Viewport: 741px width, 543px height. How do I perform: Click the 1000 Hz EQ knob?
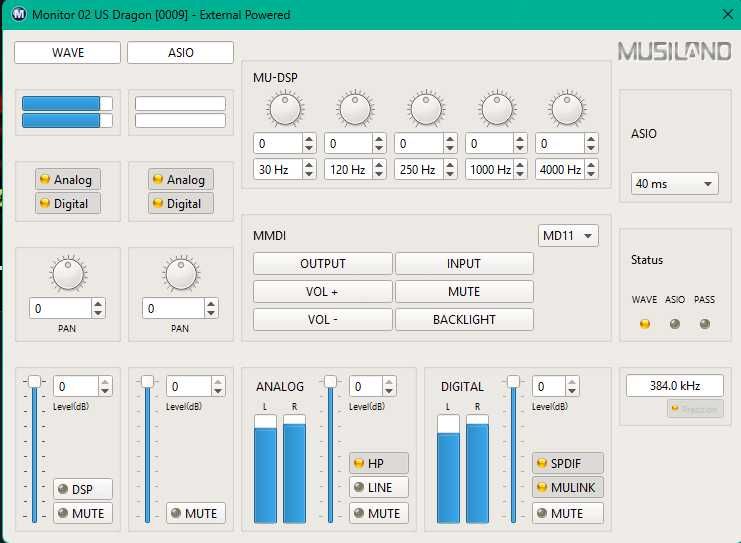497,108
